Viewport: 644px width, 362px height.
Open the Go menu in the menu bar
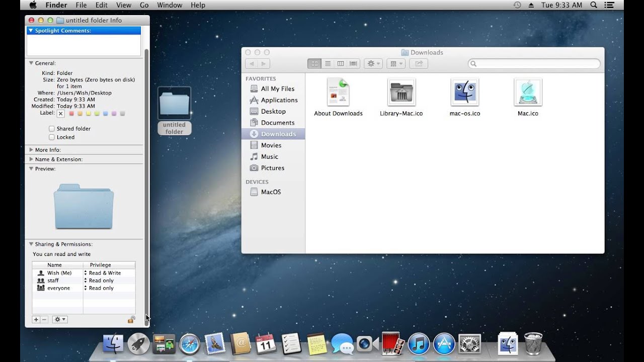click(x=144, y=5)
